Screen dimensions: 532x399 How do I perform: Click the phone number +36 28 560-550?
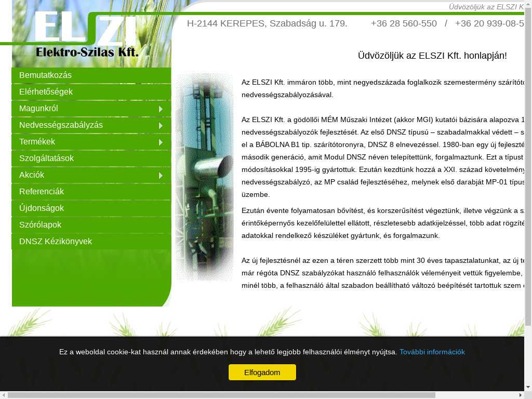pyautogui.click(x=404, y=23)
